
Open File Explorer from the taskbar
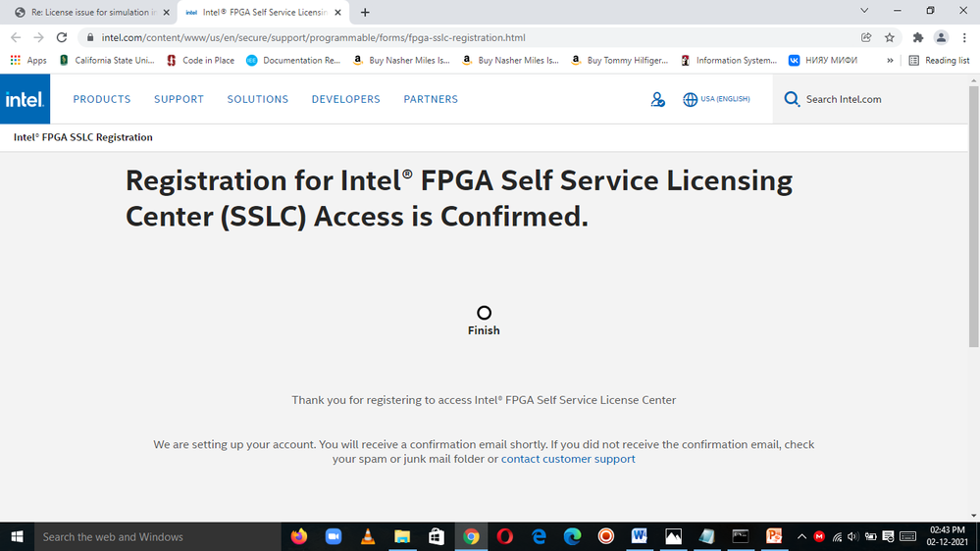[402, 536]
